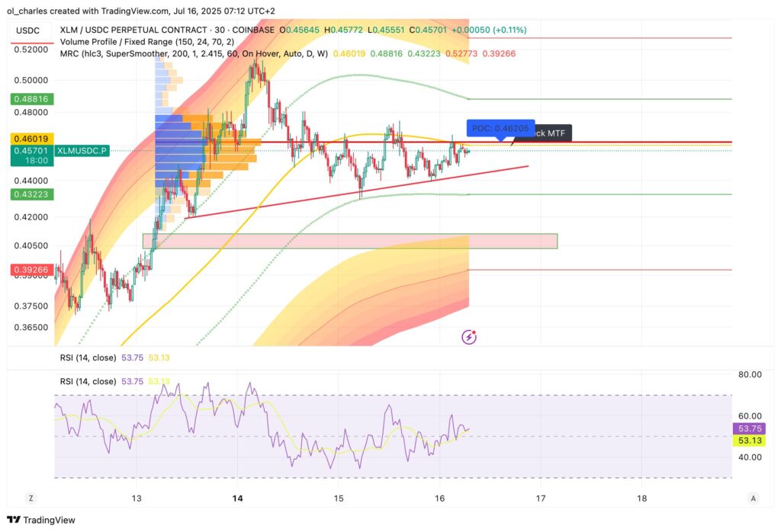
Task: Click the teal XLMUSDC.P ticker tag on price scale
Action: [x=82, y=151]
